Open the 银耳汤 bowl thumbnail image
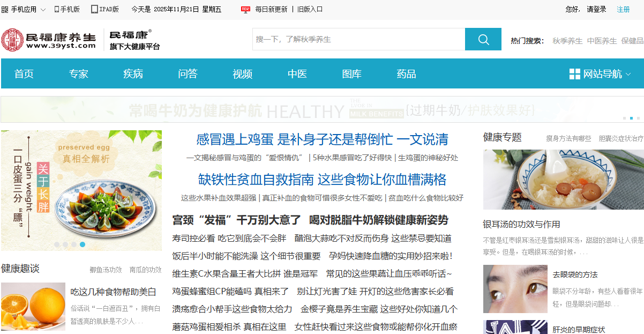The width and height of the screenshot is (644, 334). pyautogui.click(x=563, y=180)
